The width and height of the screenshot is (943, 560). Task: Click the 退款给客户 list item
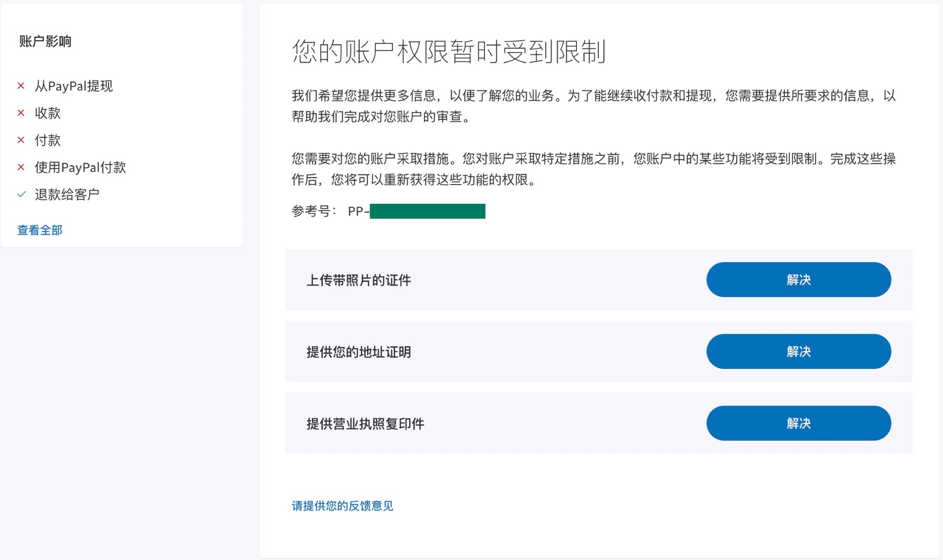[68, 194]
